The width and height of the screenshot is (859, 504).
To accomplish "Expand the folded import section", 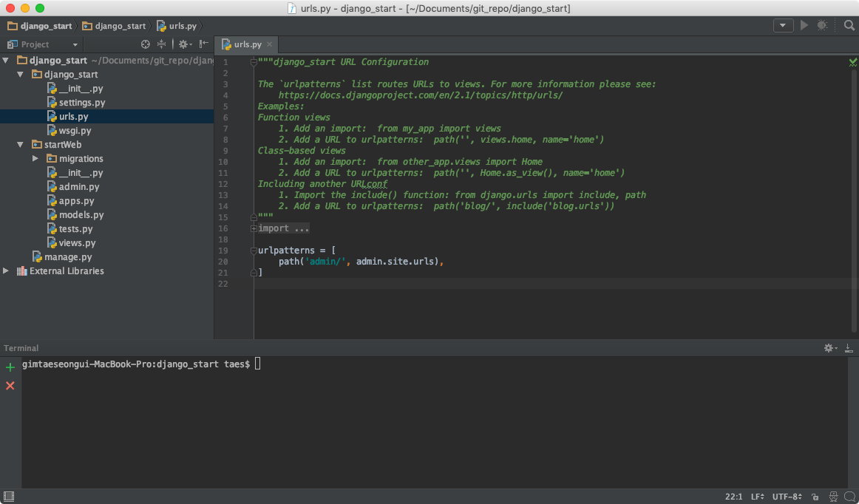I will [x=254, y=228].
